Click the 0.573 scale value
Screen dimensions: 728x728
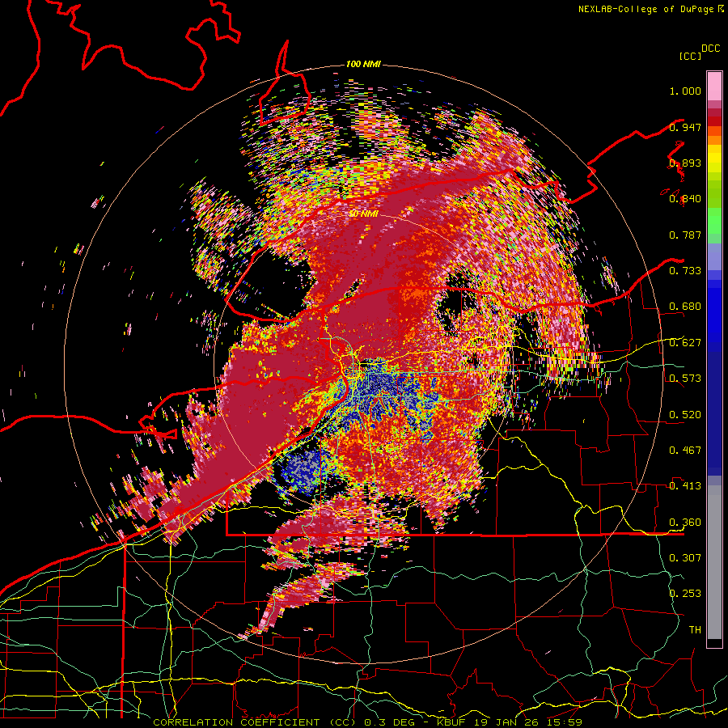[x=685, y=378]
